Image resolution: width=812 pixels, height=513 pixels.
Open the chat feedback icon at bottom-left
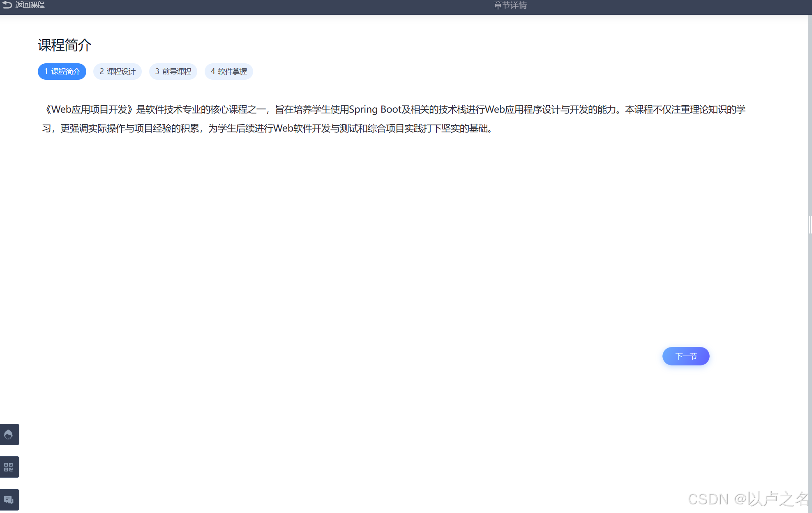click(9, 499)
